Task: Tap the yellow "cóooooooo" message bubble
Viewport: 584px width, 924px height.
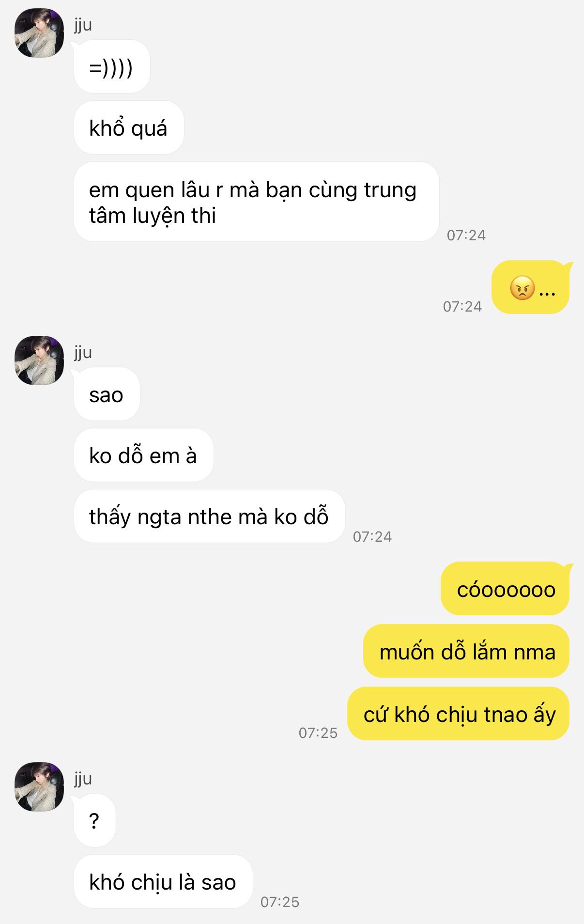Action: point(505,589)
